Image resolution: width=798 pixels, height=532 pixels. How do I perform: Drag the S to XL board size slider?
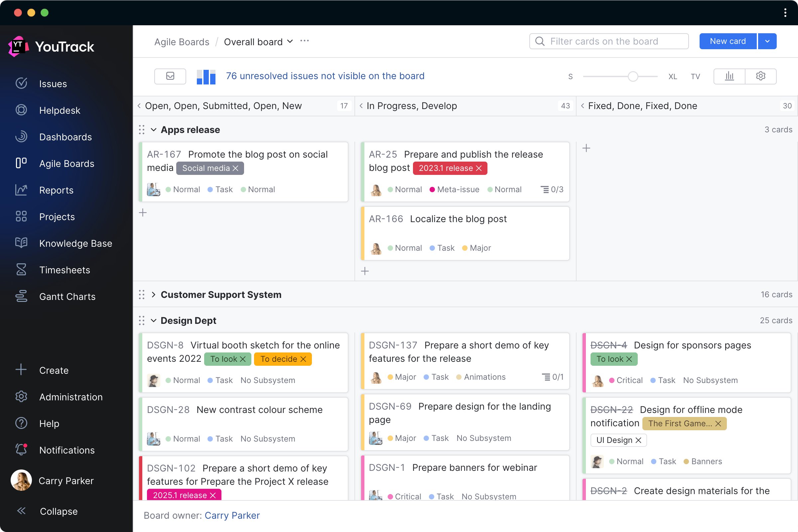pyautogui.click(x=632, y=76)
